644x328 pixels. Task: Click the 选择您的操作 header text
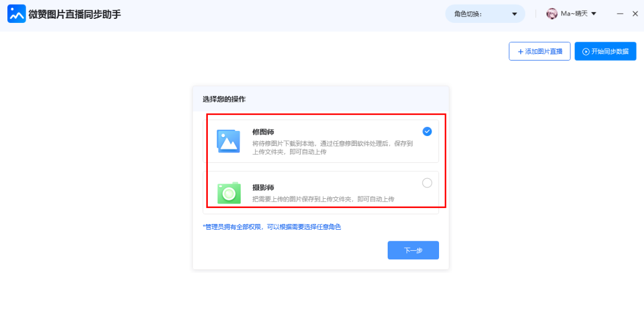tap(224, 99)
